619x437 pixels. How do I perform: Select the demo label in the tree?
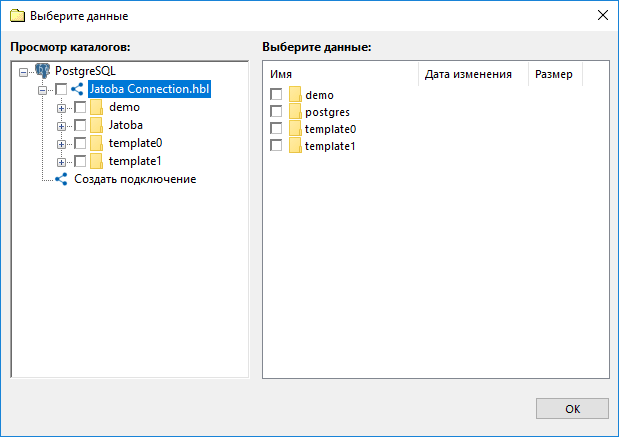124,107
